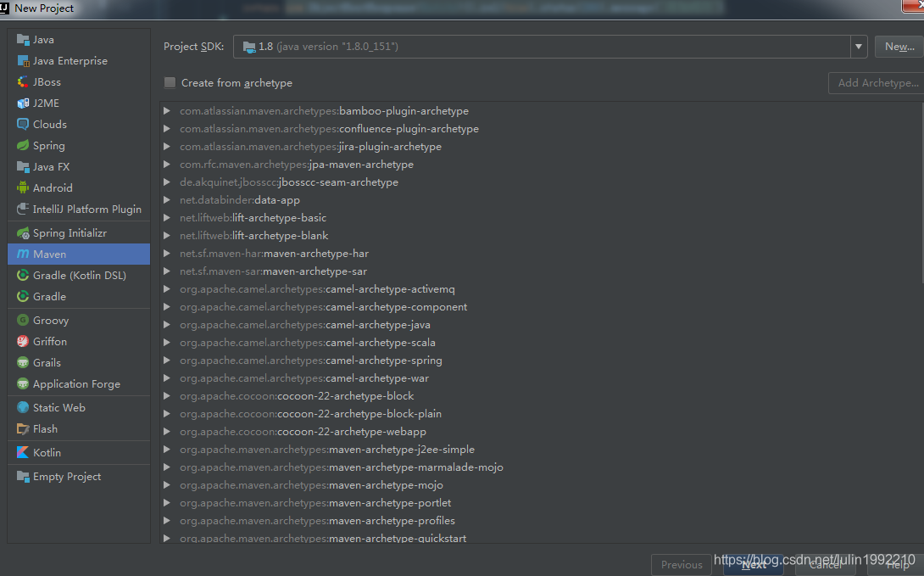Viewport: 924px width, 576px height.
Task: Choose the Grails icon
Action: 23,362
